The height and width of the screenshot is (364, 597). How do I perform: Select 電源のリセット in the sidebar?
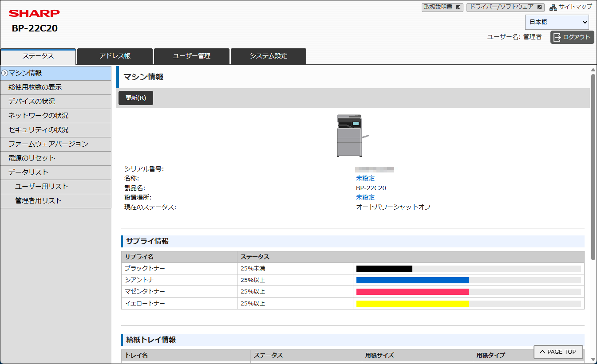(x=55, y=158)
